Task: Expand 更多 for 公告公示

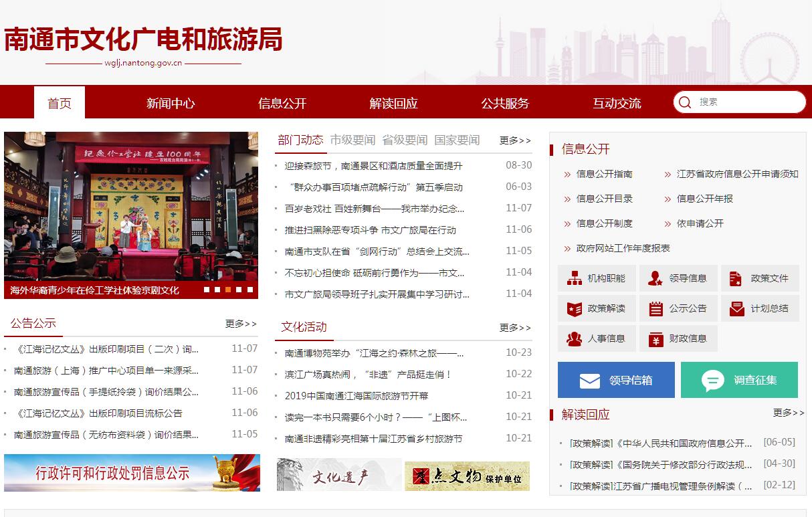Action: tap(241, 324)
